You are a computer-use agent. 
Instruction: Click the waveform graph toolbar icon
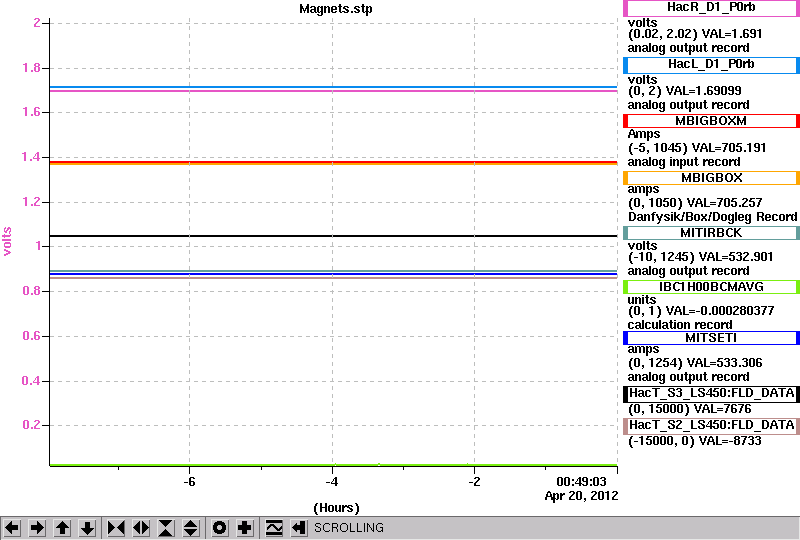[x=274, y=528]
